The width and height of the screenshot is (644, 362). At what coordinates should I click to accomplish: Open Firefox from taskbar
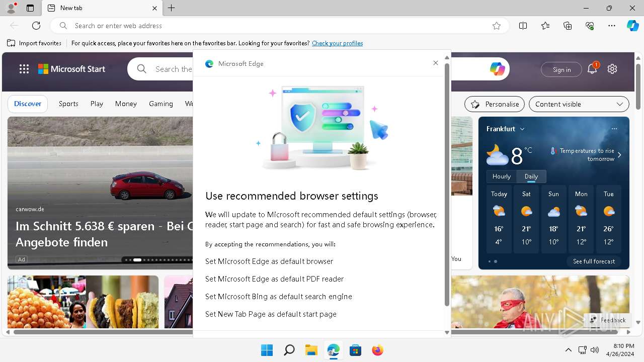point(378,350)
